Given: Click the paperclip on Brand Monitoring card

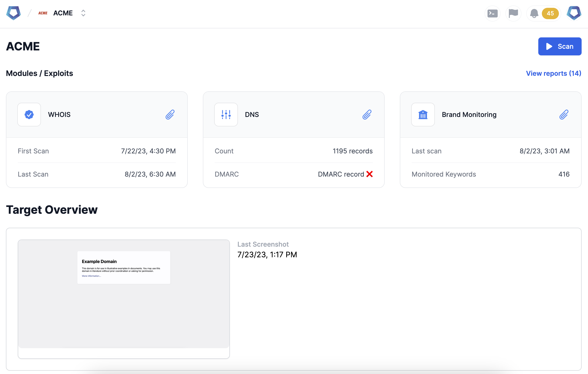Looking at the screenshot, I should (x=564, y=114).
